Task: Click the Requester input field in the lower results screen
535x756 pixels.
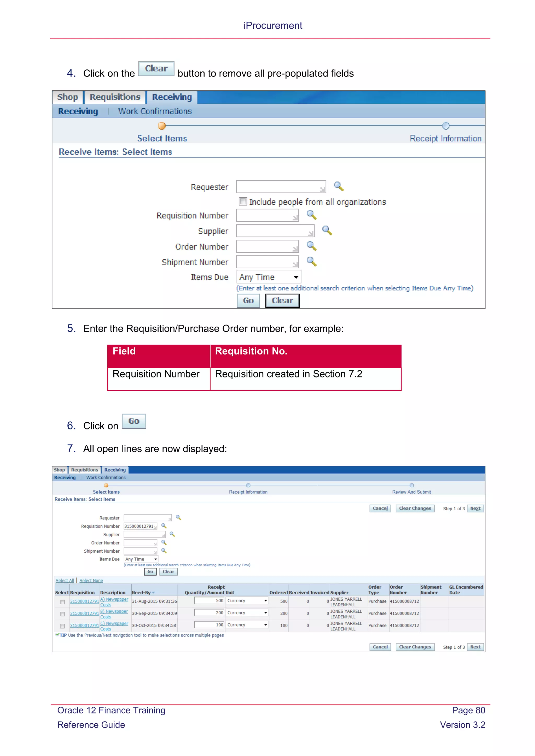Action: click(148, 518)
